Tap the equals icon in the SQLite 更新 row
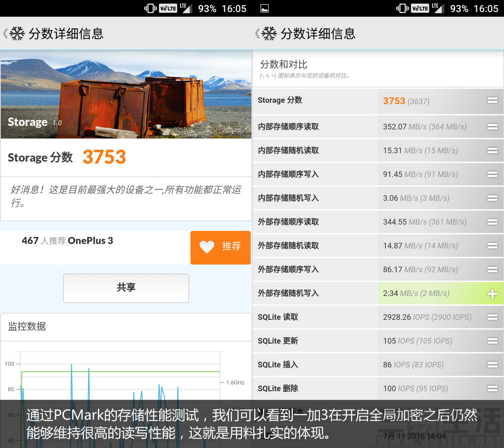 pyautogui.click(x=492, y=341)
